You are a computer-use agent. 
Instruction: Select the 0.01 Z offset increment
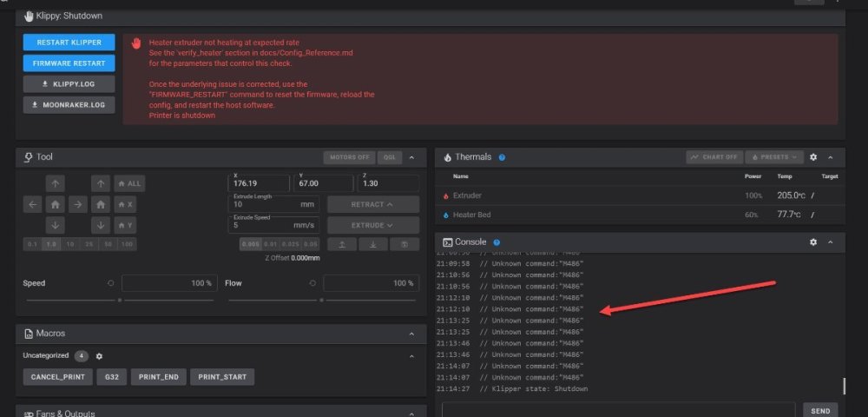click(x=270, y=244)
